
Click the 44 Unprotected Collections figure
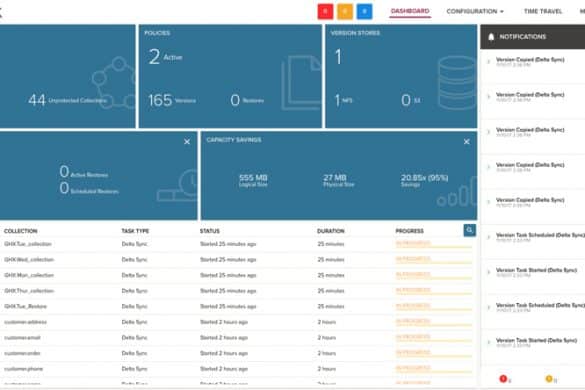[x=67, y=100]
